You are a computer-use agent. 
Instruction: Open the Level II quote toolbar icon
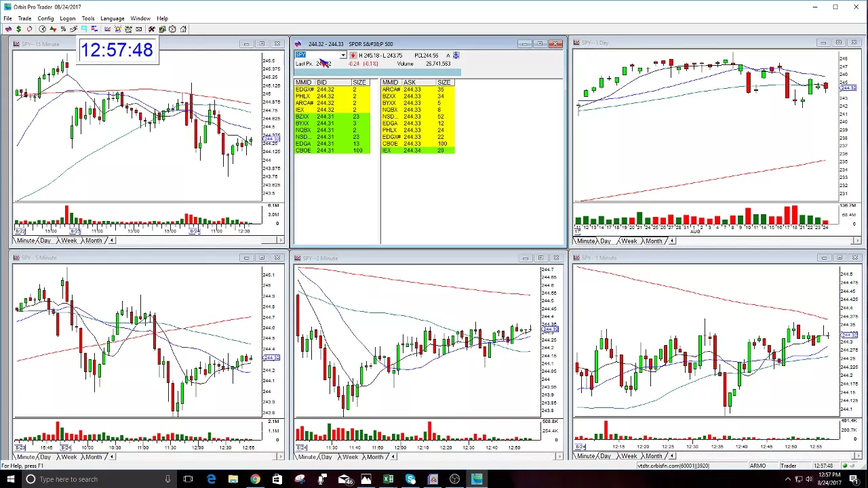[8, 29]
